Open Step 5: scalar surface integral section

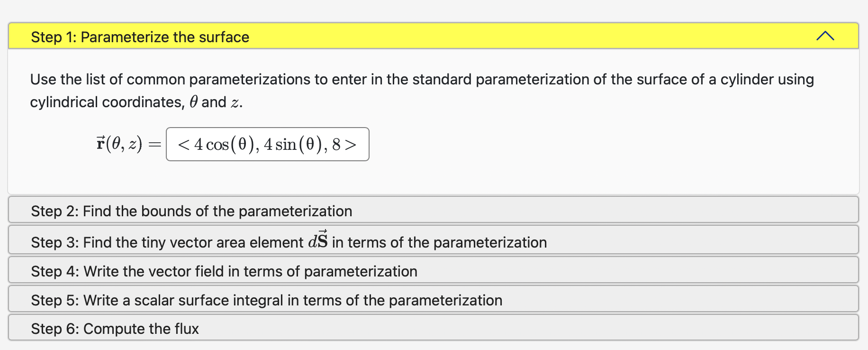266,300
